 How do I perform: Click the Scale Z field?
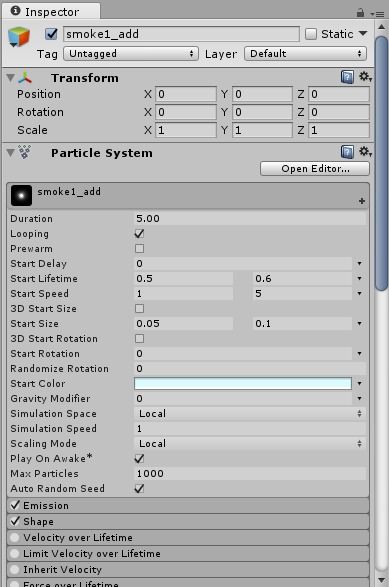(339, 130)
